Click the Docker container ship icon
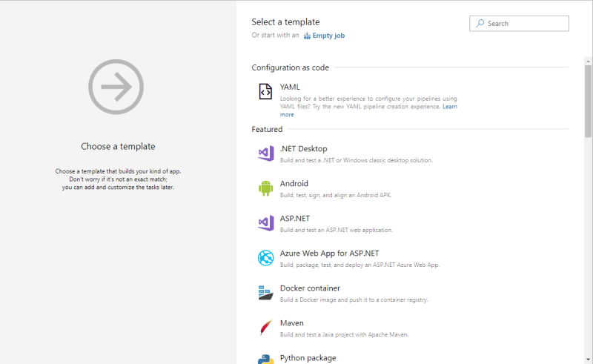 coord(265,293)
